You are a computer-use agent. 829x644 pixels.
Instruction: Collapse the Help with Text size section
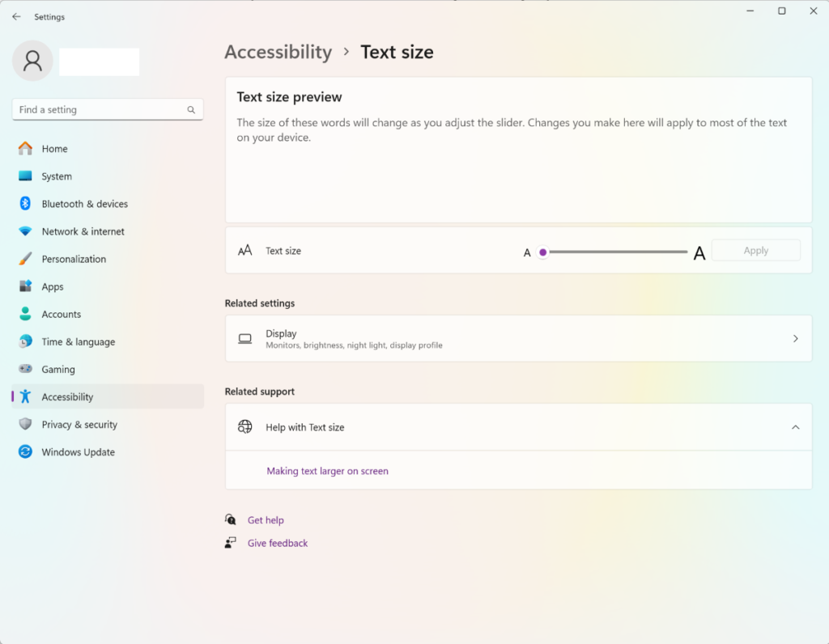[795, 427]
